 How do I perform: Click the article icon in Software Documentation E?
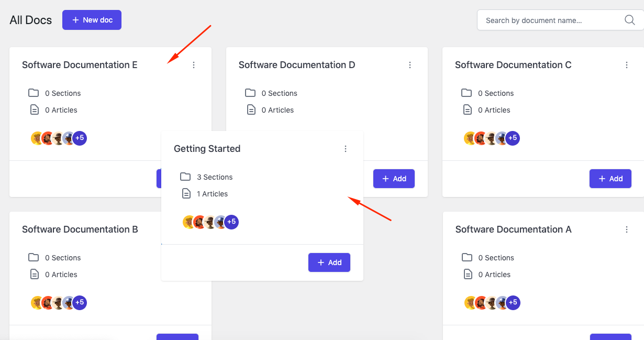(34, 110)
